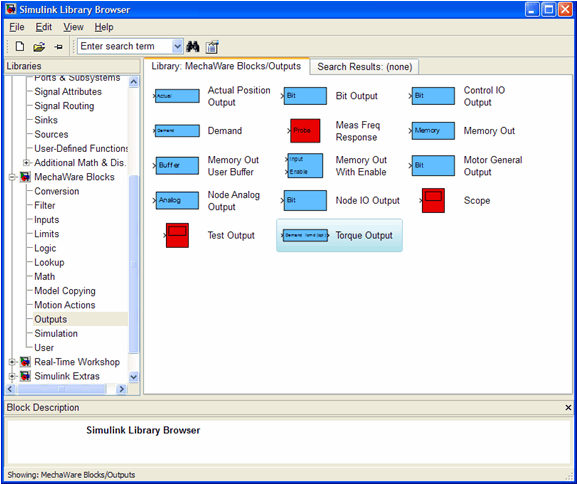Image resolution: width=577 pixels, height=484 pixels.
Task: Click the Enter search term field
Action: pos(125,46)
